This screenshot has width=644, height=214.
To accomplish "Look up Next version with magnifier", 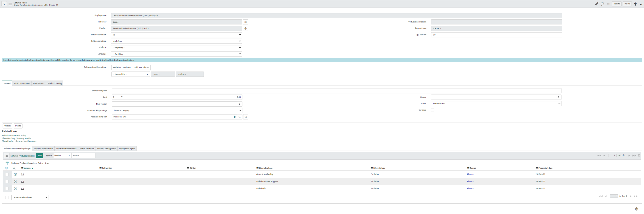I will point(239,104).
